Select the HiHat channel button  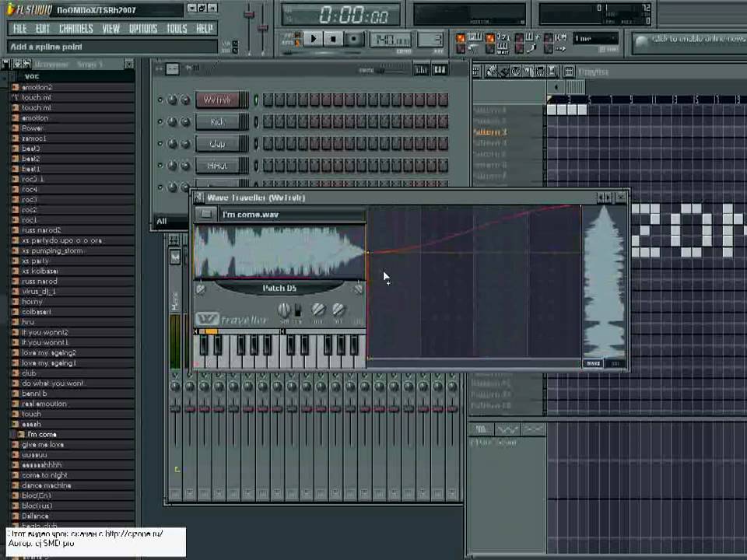[x=217, y=166]
